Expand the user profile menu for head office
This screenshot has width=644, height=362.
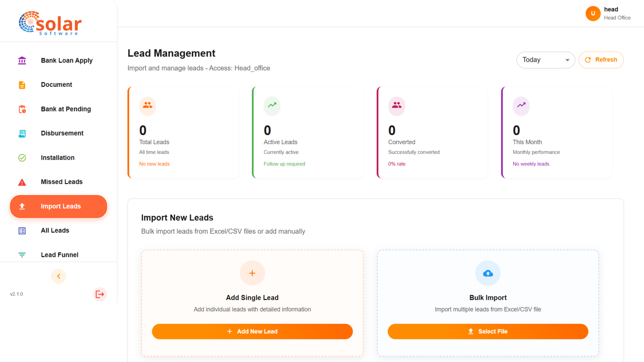[x=608, y=13]
